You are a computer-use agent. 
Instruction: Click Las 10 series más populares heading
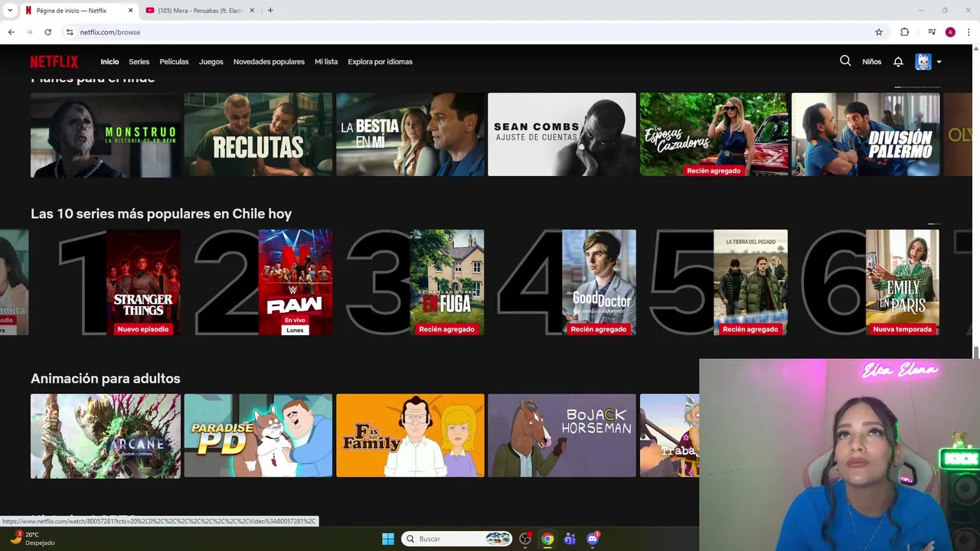[161, 214]
